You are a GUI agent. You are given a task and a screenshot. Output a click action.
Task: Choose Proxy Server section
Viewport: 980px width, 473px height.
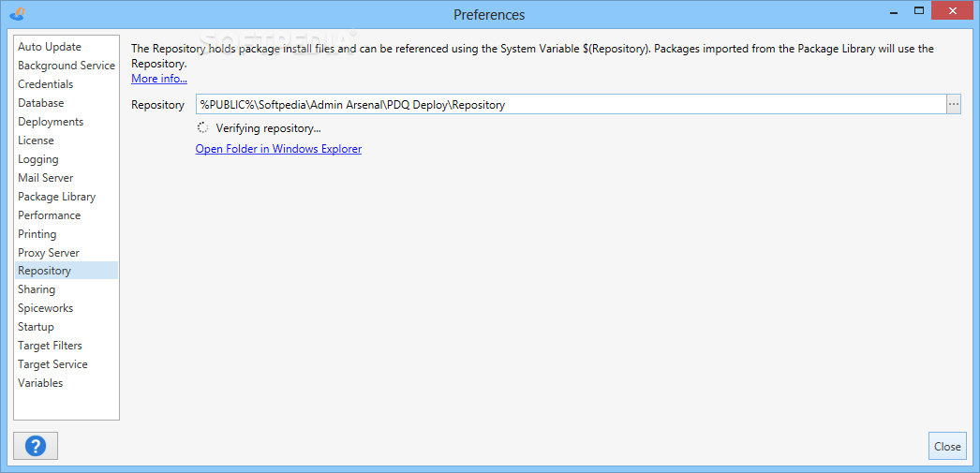(x=67, y=253)
